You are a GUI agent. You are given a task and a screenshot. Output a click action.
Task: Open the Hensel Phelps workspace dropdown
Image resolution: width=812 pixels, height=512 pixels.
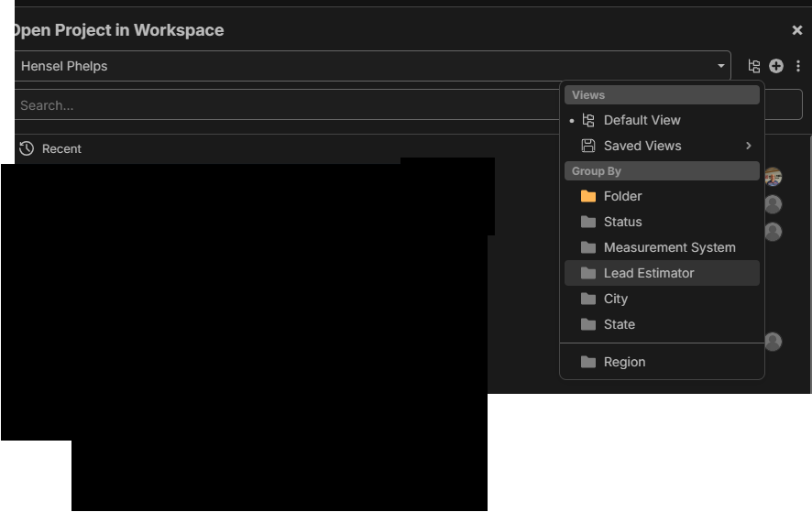point(367,66)
